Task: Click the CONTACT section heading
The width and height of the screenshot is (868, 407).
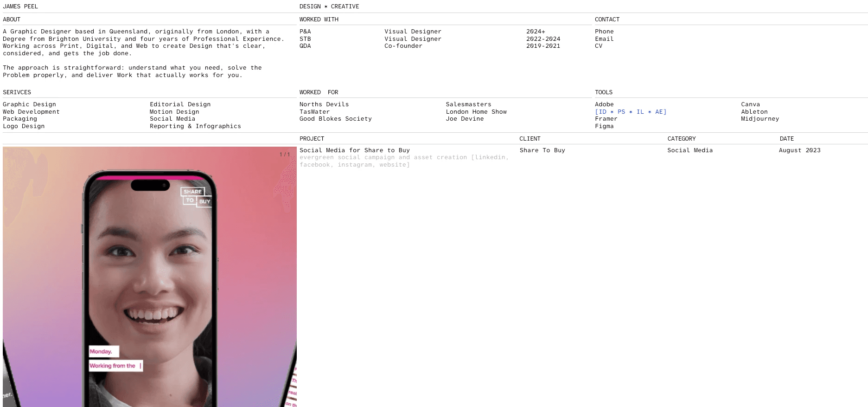Action: (x=607, y=19)
